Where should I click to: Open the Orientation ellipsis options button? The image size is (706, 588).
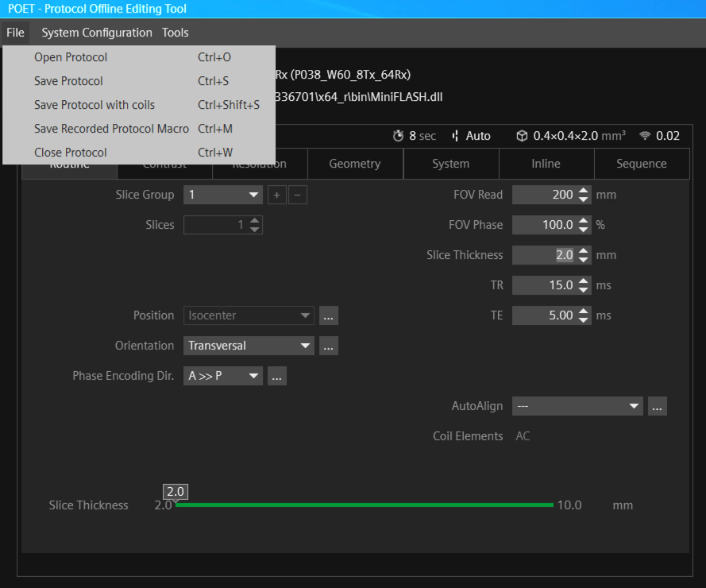click(329, 346)
